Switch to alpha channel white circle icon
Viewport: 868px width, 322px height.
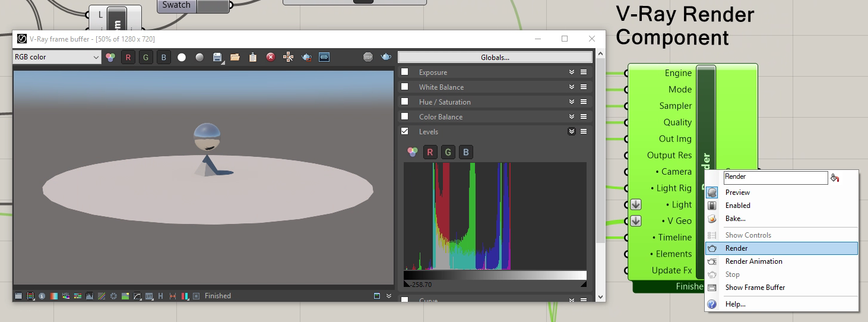click(182, 57)
